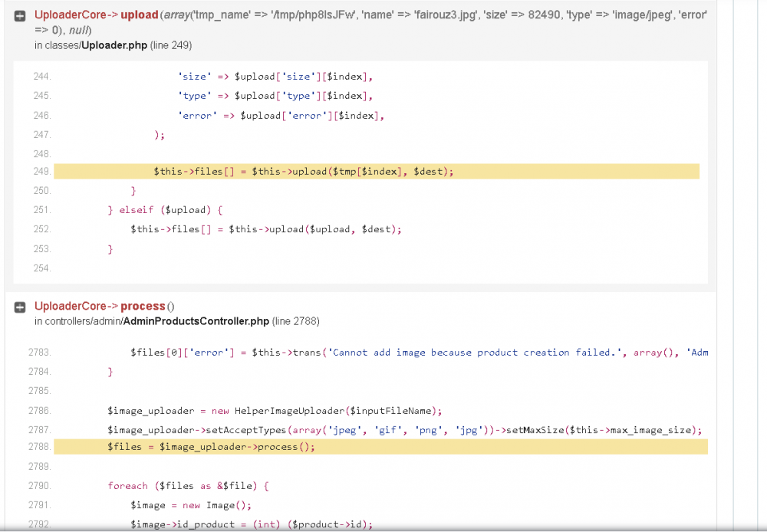Select line 2790 foreach ($files as &$file)
This screenshot has height=532, width=767.
[x=189, y=486]
